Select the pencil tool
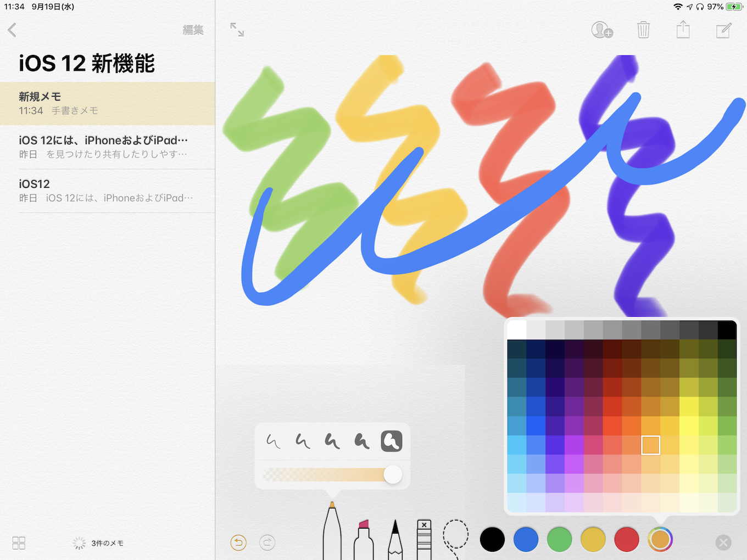The image size is (747, 560). pos(395,540)
